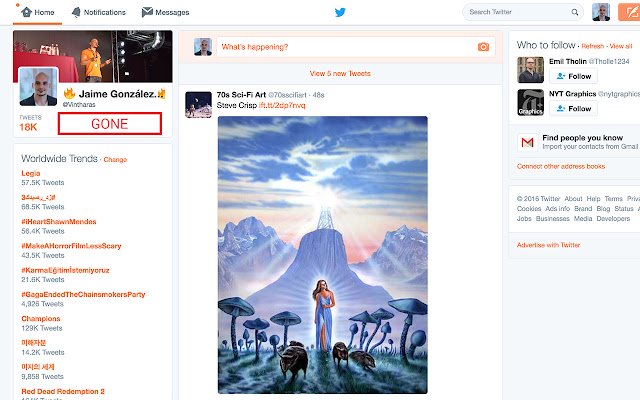Image resolution: width=640 pixels, height=400 pixels.
Task: Click Connect other address books
Action: pos(561,167)
